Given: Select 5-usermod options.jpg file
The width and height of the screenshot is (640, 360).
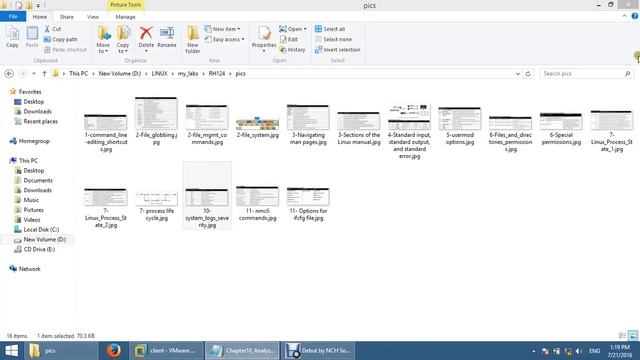Looking at the screenshot, I should (x=460, y=126).
